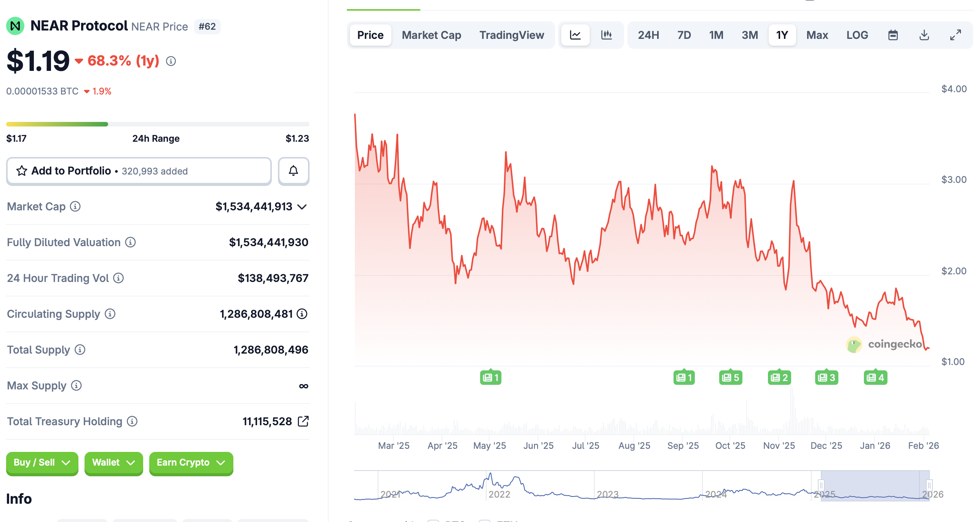Open Total Treasury Holding external link icon
This screenshot has height=522, width=980.
[303, 421]
